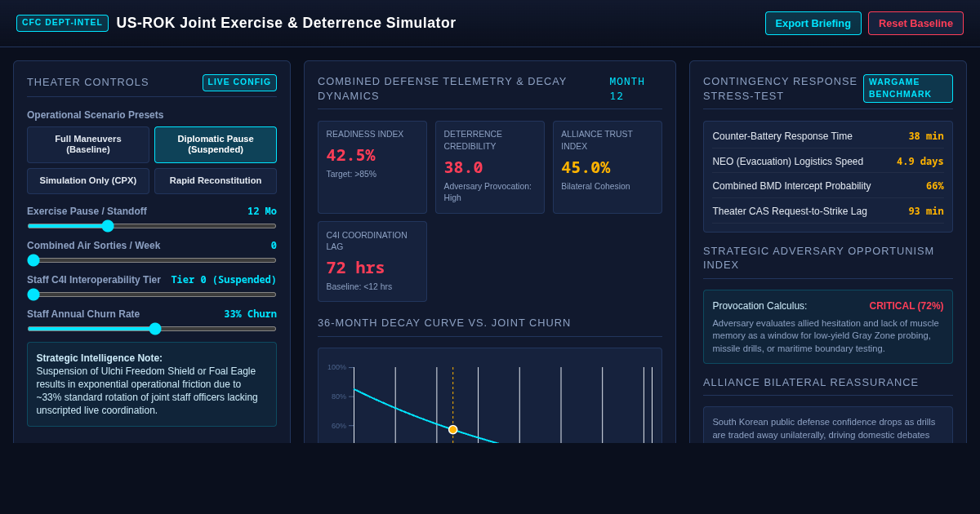Screen dimensions: 980x514
Task: Open the Alliance Trust Index card
Action: click(x=608, y=167)
